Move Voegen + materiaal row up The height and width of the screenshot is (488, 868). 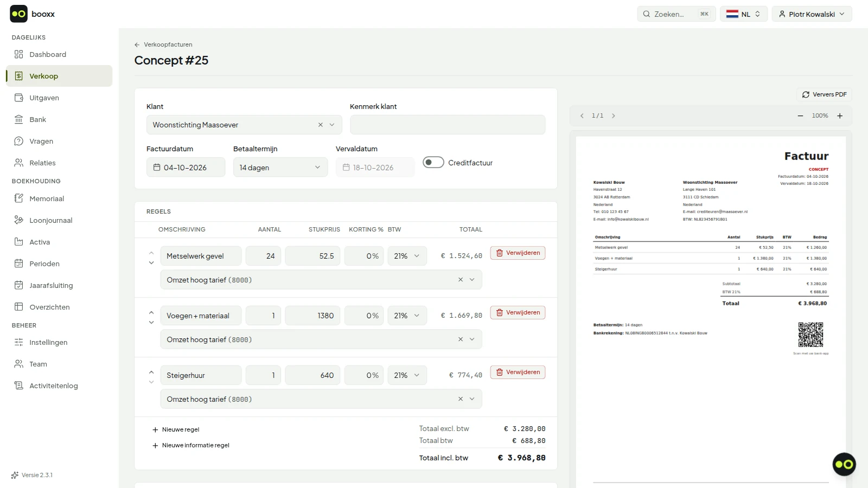coord(151,313)
